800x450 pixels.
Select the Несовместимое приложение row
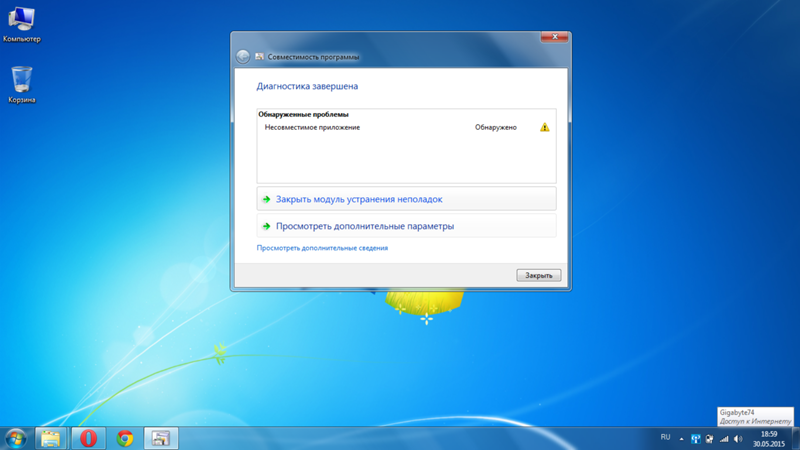click(x=406, y=128)
